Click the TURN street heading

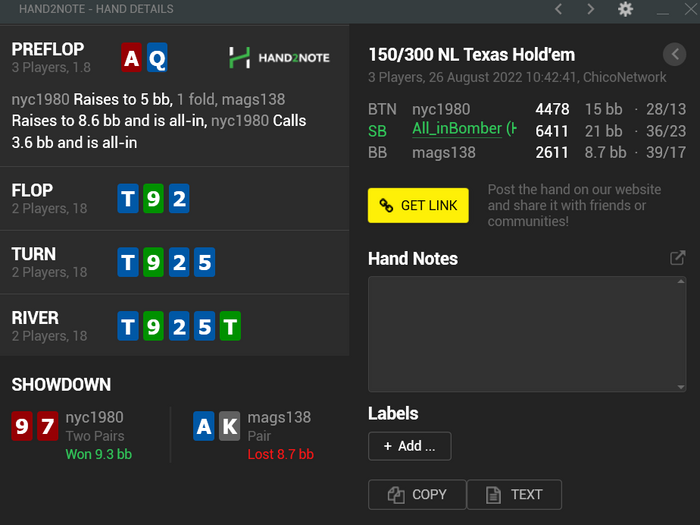tap(34, 254)
